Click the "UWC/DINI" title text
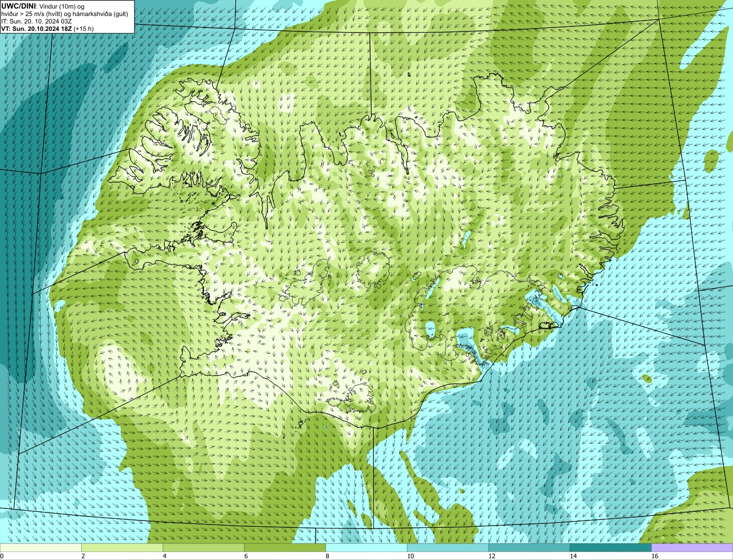The width and height of the screenshot is (733, 560). [19, 6]
